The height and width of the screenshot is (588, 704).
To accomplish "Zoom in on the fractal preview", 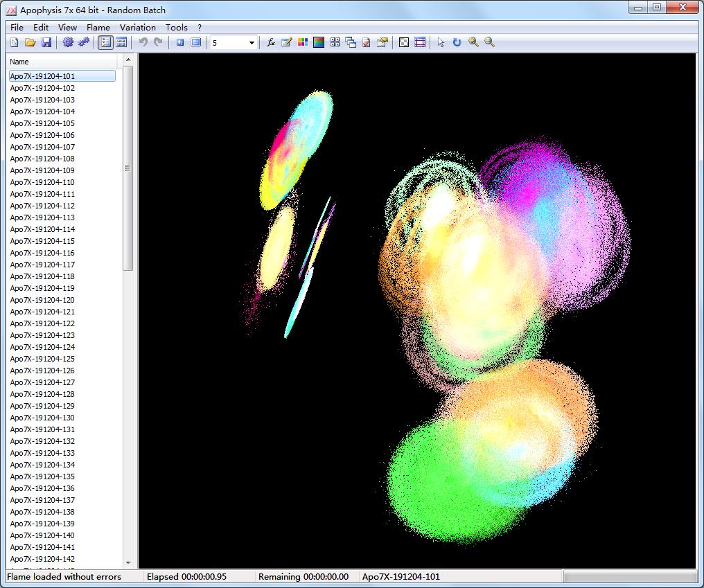I will click(472, 42).
